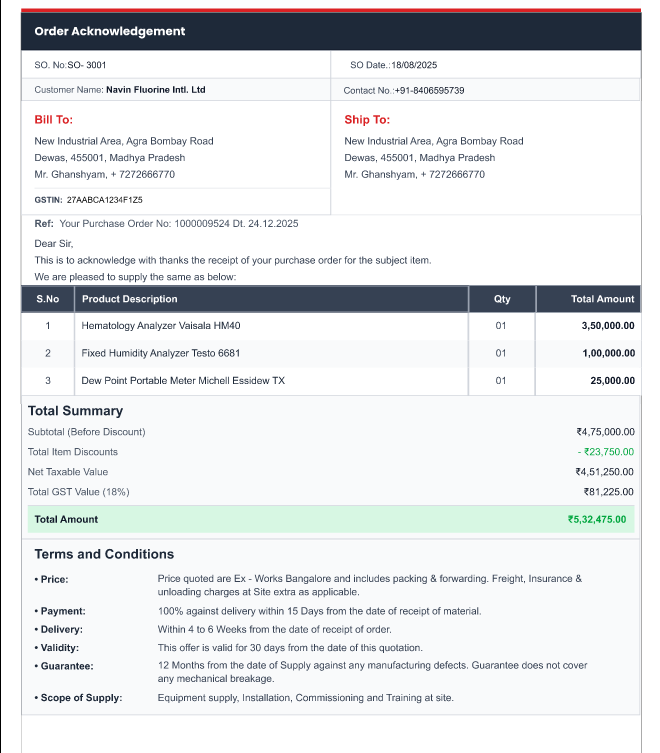
Task: Click the Bill To heading
Action: [54, 120]
